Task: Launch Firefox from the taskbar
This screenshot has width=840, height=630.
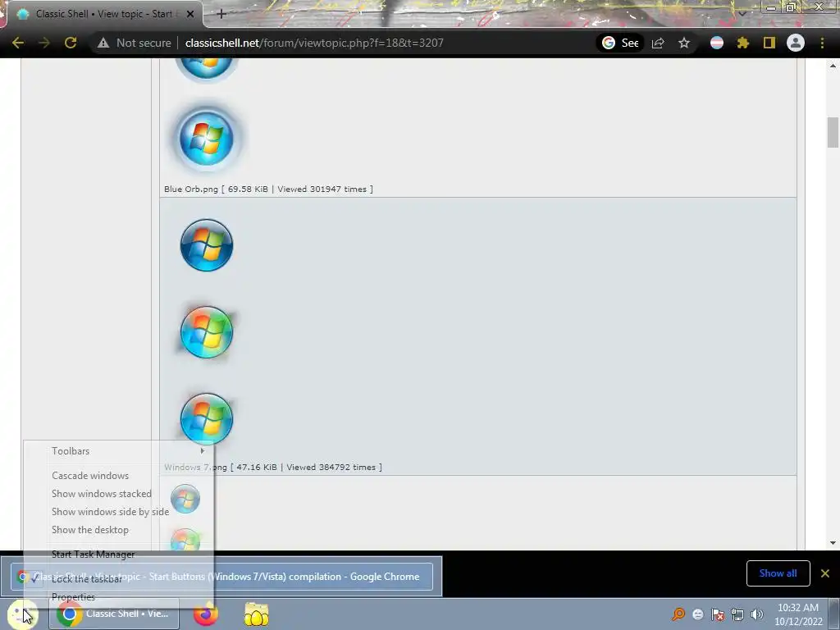Action: (x=206, y=614)
